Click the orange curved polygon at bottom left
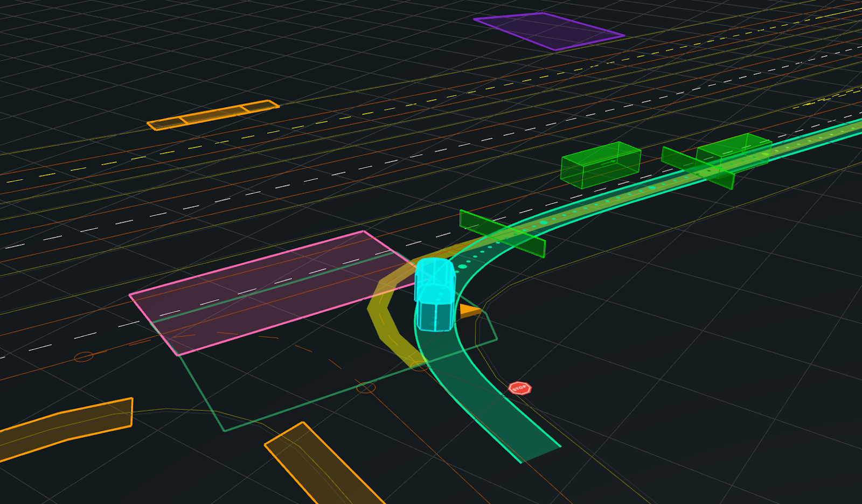 (65, 427)
